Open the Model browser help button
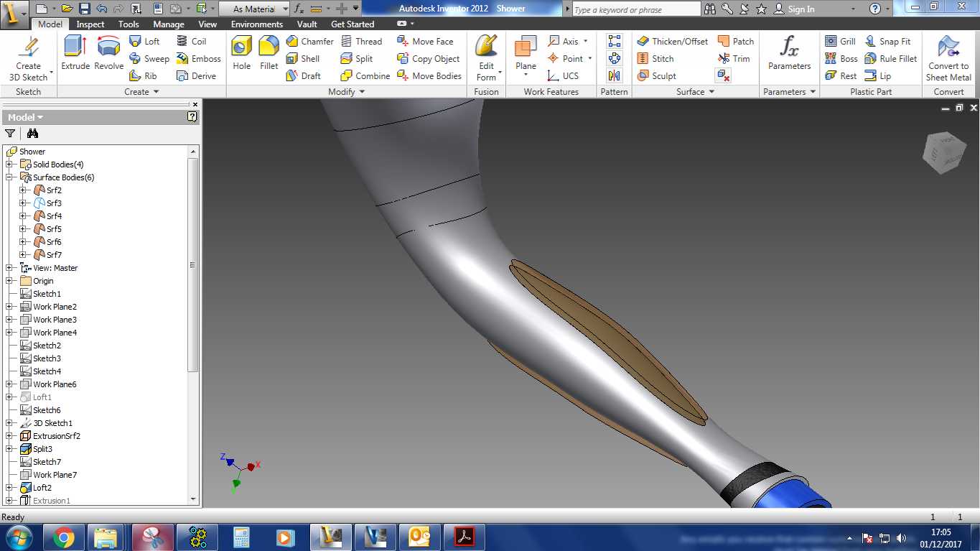 192,117
